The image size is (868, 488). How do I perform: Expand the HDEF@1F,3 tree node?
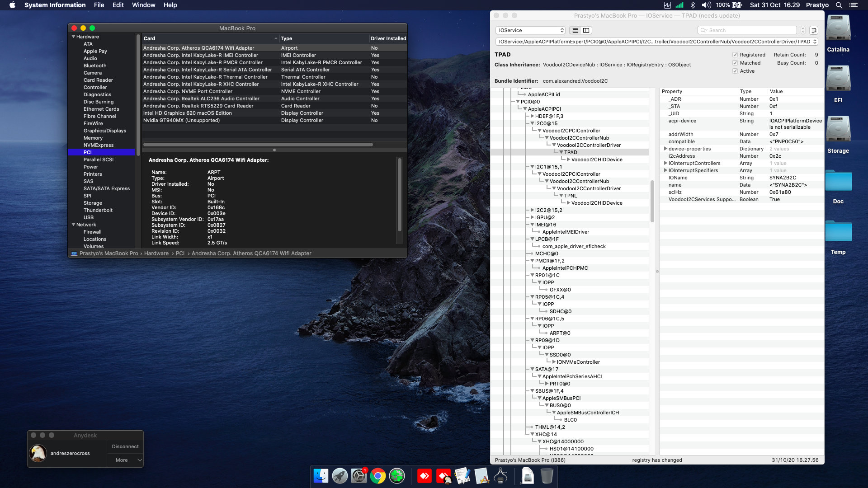click(532, 116)
